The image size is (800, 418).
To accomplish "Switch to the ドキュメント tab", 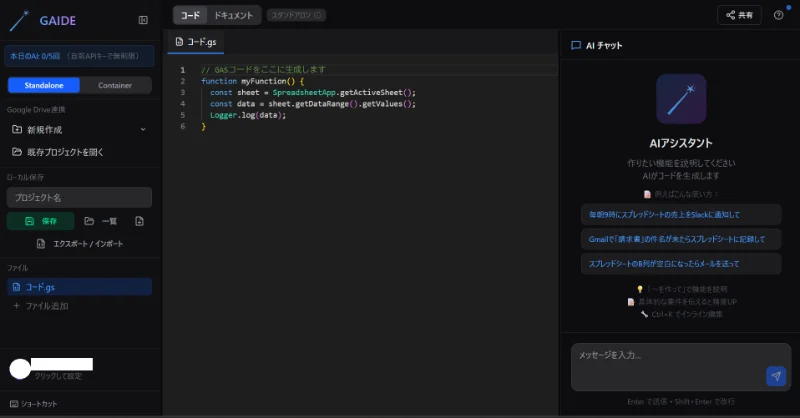I will click(x=234, y=15).
